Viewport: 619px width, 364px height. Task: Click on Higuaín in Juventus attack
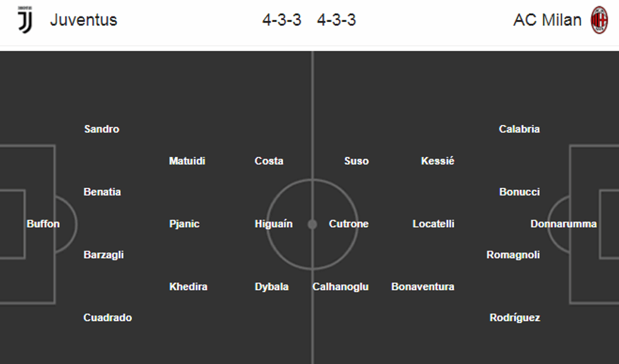pyautogui.click(x=273, y=224)
